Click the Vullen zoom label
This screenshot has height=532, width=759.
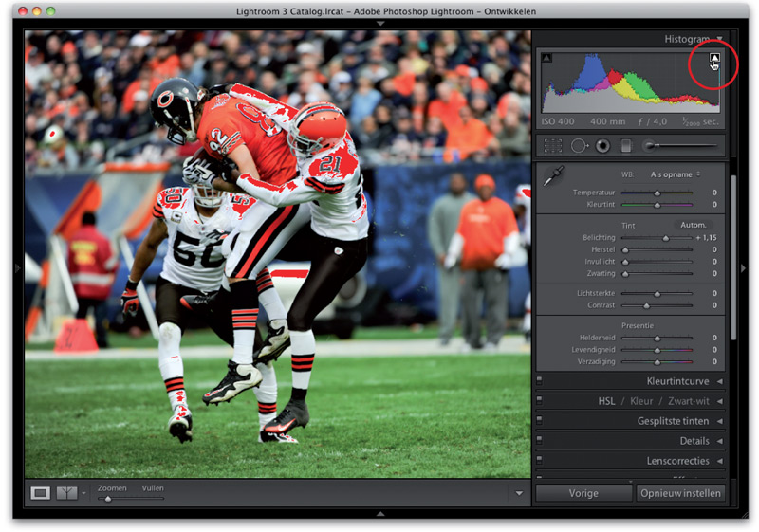(x=153, y=488)
